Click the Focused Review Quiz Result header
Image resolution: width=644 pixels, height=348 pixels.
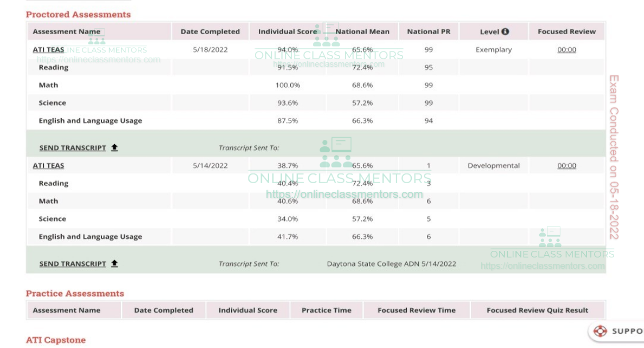(537, 311)
